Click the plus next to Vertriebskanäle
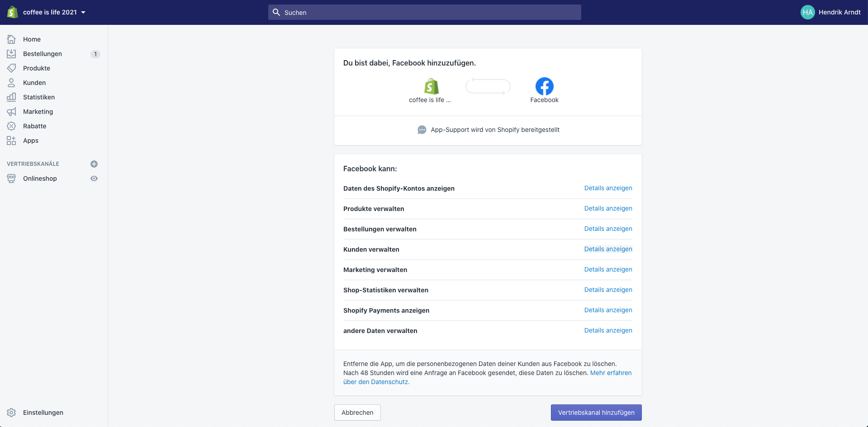Image resolution: width=868 pixels, height=427 pixels. tap(94, 164)
